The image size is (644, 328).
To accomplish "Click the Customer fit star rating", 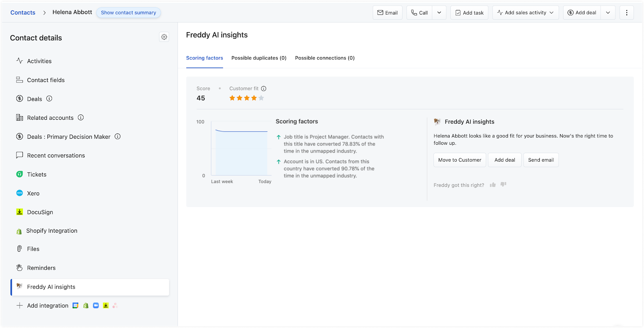I will (x=247, y=98).
